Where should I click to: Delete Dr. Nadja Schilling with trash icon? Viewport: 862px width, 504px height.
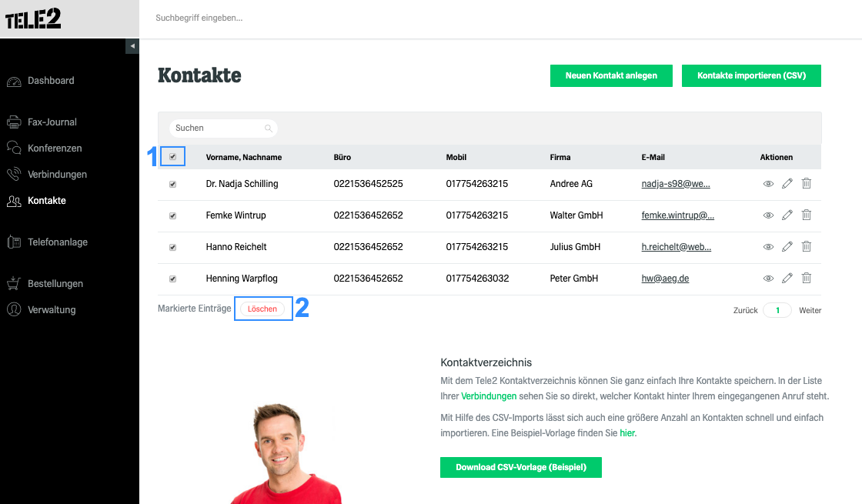[806, 183]
